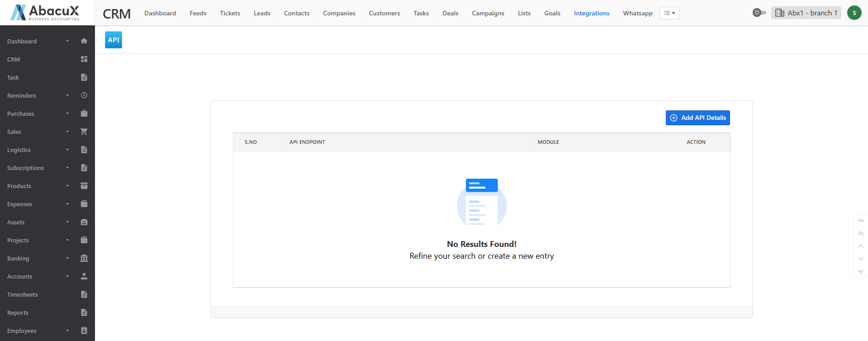Image resolution: width=868 pixels, height=341 pixels.
Task: Click the double-chevron scroll-to-bottom arrow
Action: [x=860, y=271]
